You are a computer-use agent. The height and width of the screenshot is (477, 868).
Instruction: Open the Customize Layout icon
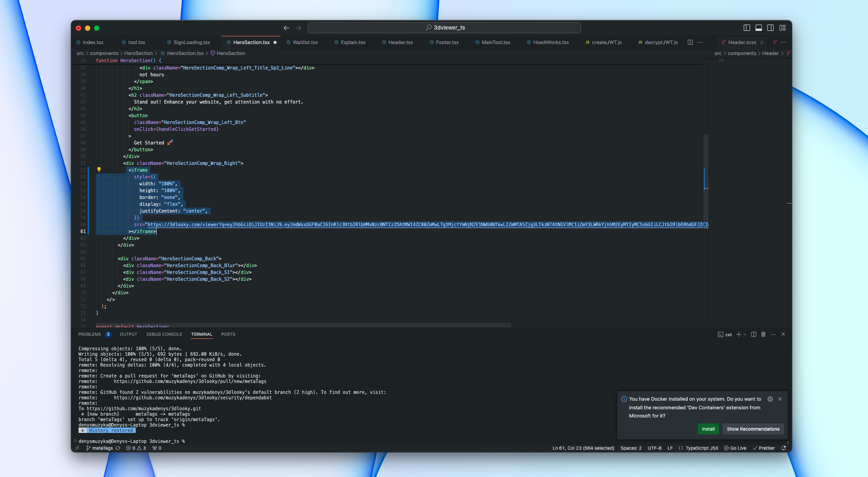pyautogui.click(x=783, y=28)
